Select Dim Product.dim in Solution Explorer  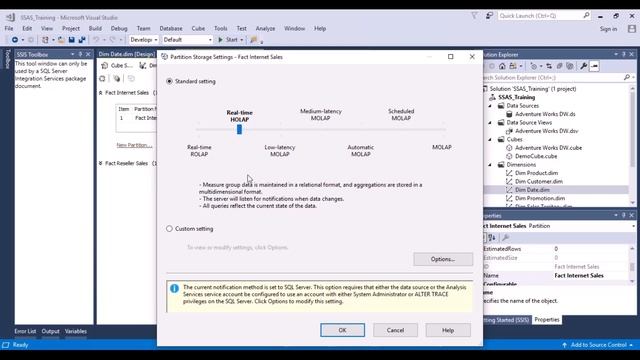tap(536, 173)
